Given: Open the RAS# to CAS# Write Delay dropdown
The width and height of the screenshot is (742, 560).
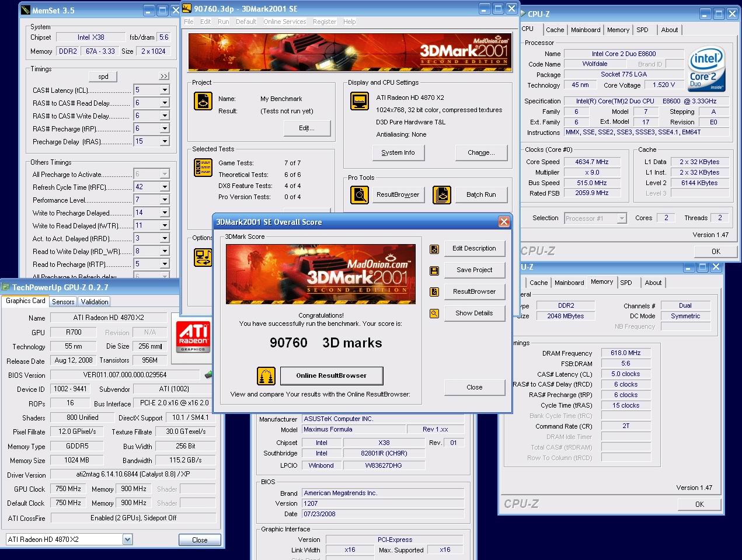Looking at the screenshot, I should [x=165, y=116].
